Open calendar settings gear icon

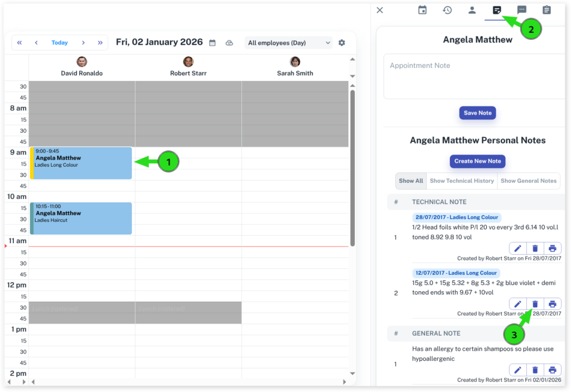(342, 43)
